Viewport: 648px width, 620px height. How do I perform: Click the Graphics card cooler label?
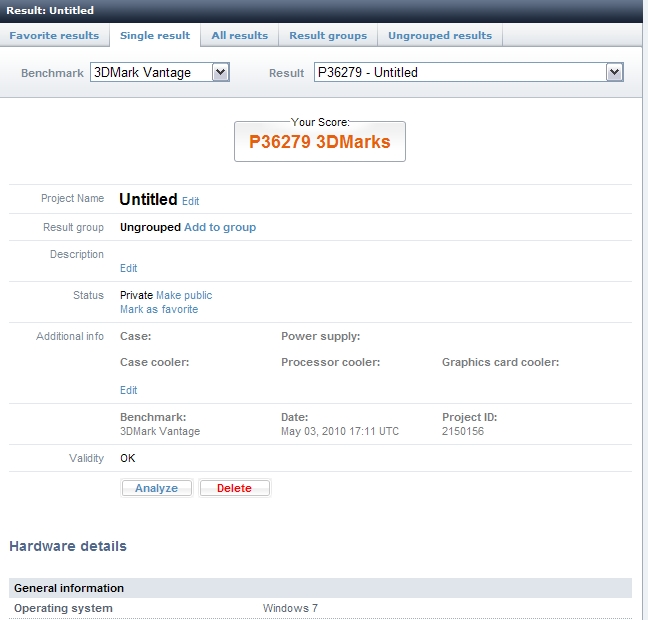coord(500,362)
